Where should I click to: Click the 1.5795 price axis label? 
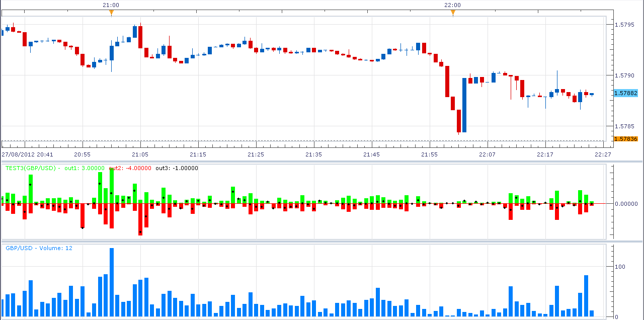[625, 24]
